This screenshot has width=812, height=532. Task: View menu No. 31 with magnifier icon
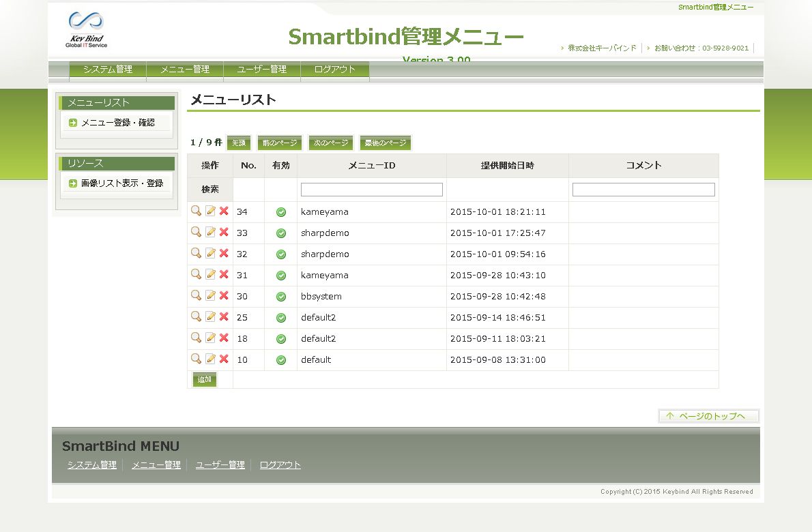[196, 274]
